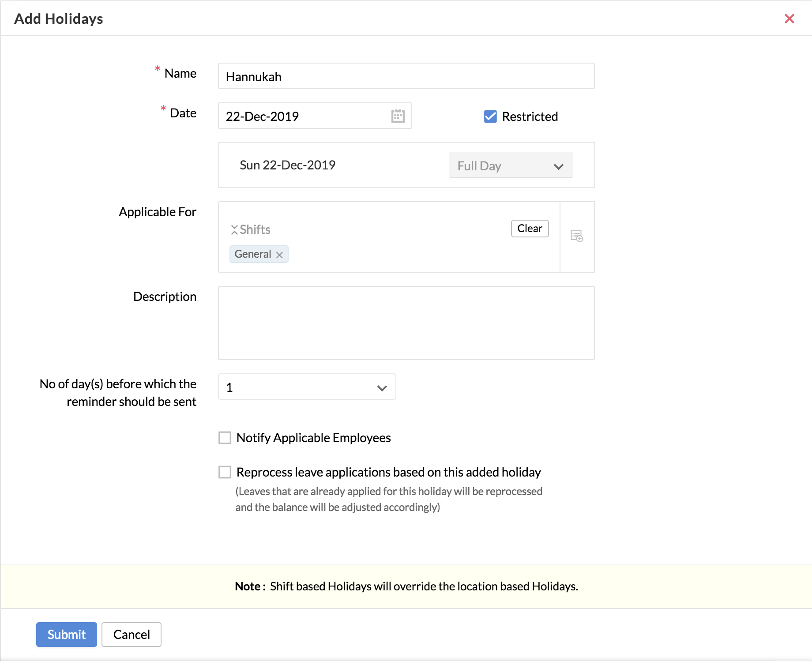Click the Add Holidays dialog title
This screenshot has width=812, height=661.
pos(59,19)
